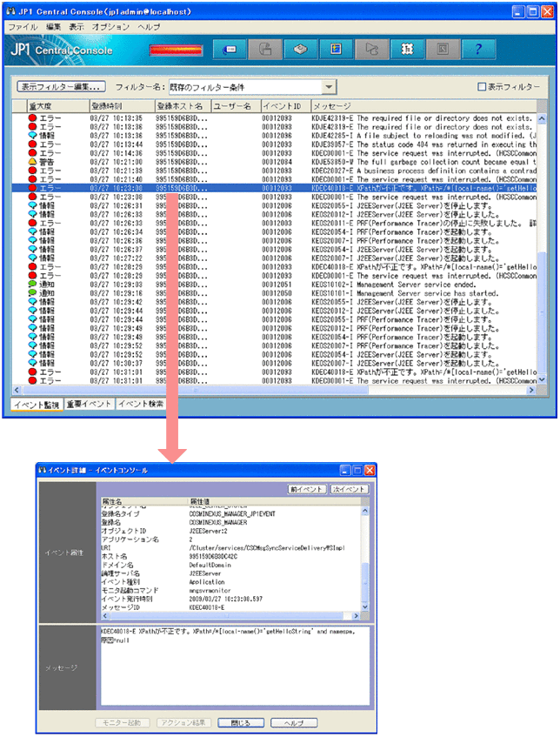Click the 前イベント button in detail window
Image resolution: width=560 pixels, height=737 pixels.
(307, 489)
